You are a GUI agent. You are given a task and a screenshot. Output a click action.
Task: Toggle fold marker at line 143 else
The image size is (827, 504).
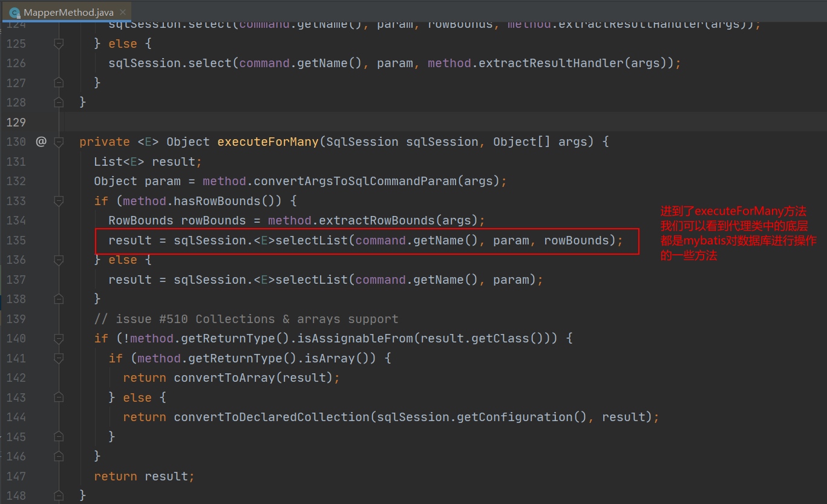coord(59,398)
